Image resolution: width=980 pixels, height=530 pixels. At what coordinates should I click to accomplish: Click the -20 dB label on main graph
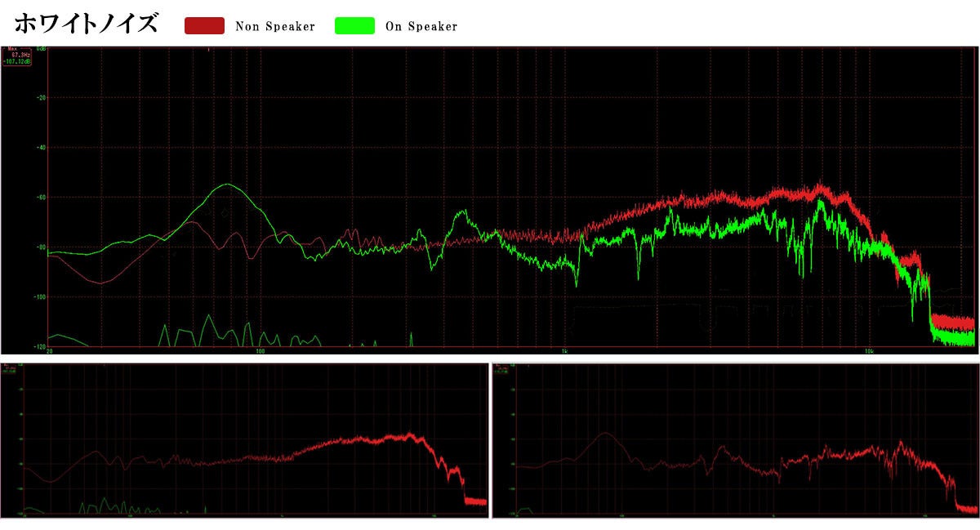click(x=41, y=98)
